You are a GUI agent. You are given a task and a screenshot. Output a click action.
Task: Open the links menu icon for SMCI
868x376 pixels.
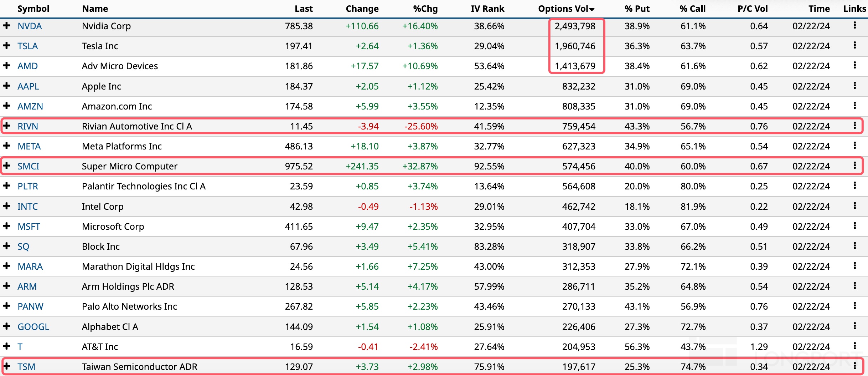pyautogui.click(x=854, y=166)
